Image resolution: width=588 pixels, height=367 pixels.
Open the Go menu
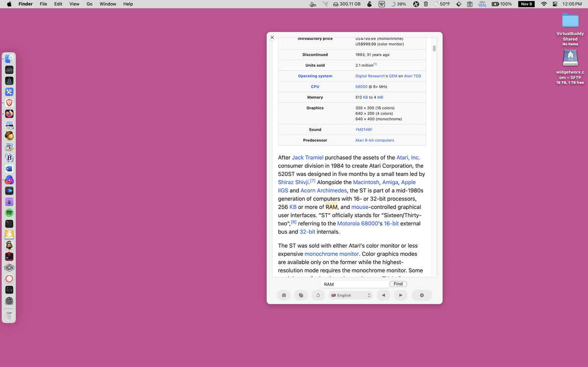point(89,4)
